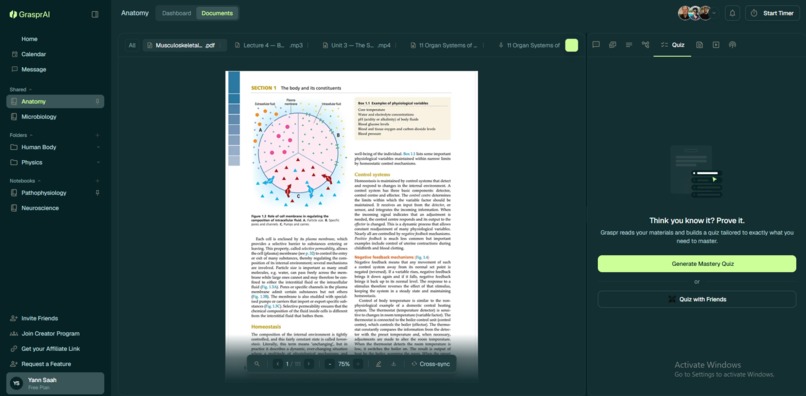The image size is (806, 396).
Task: Add a new folder with plus icon
Action: 98,135
